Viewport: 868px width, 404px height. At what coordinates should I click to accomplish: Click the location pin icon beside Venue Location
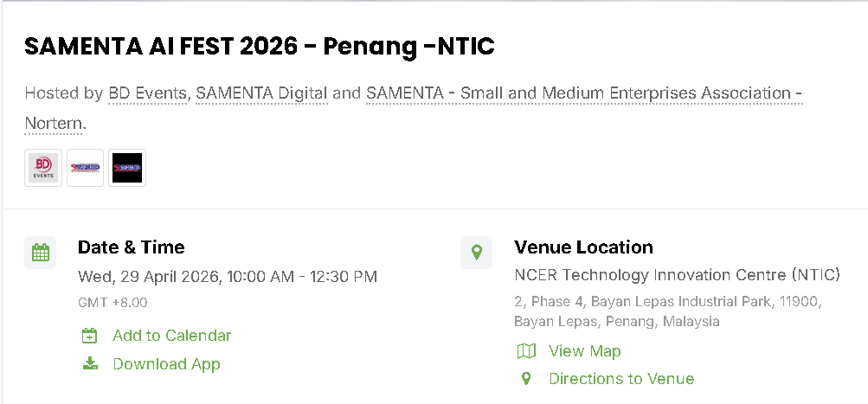click(476, 253)
